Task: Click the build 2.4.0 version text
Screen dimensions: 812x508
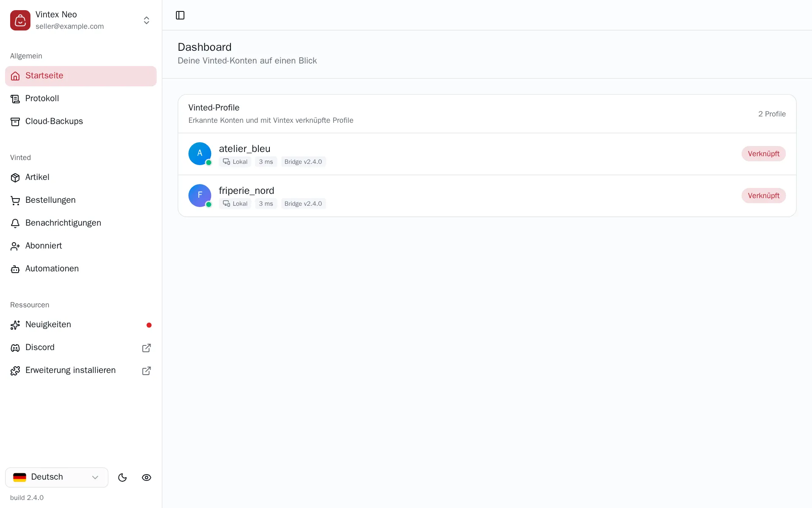Action: pos(27,498)
